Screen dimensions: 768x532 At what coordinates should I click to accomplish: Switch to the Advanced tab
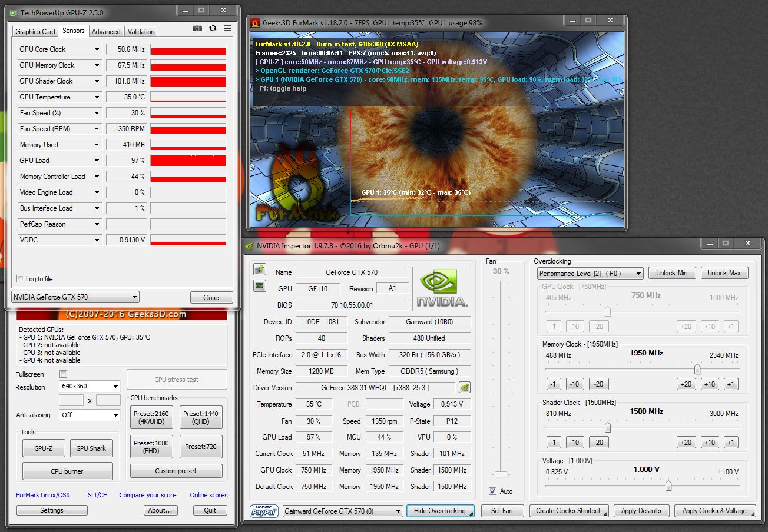point(106,32)
